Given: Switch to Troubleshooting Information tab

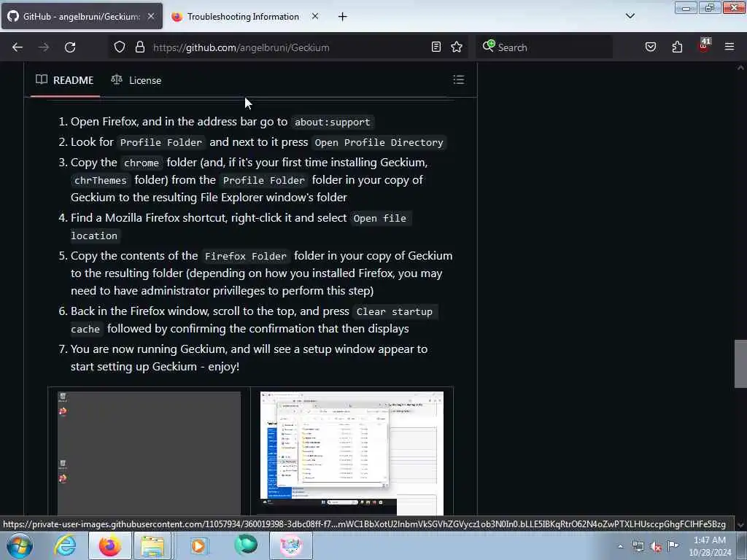Looking at the screenshot, I should tap(245, 17).
